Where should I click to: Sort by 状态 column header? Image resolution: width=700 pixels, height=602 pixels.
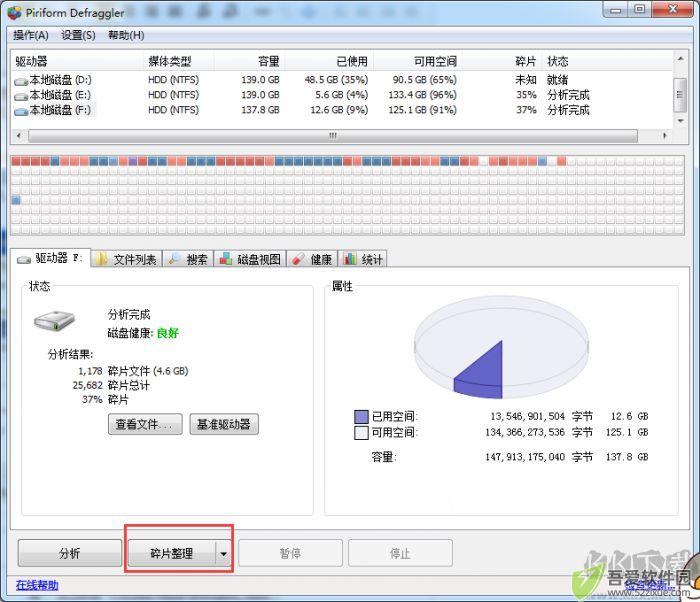(607, 61)
